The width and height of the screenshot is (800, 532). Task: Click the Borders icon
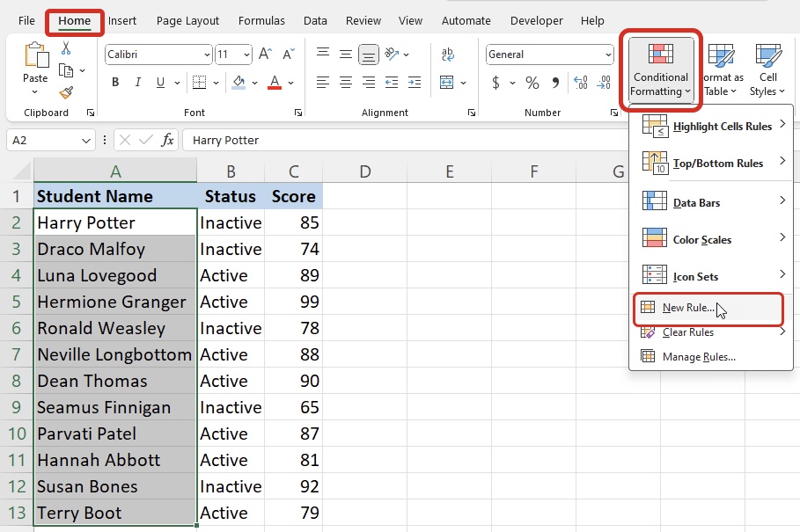pyautogui.click(x=199, y=82)
